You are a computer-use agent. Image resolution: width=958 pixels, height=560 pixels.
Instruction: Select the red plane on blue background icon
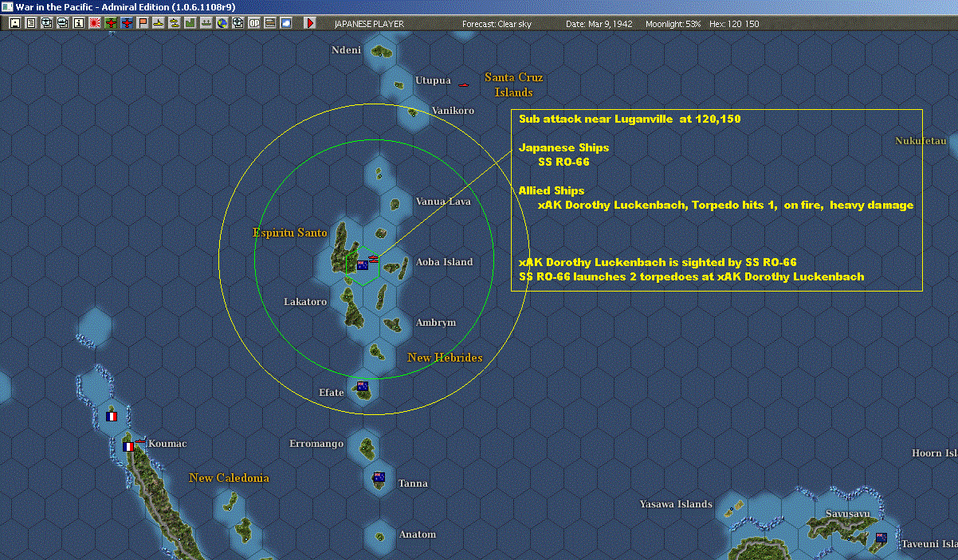(126, 23)
